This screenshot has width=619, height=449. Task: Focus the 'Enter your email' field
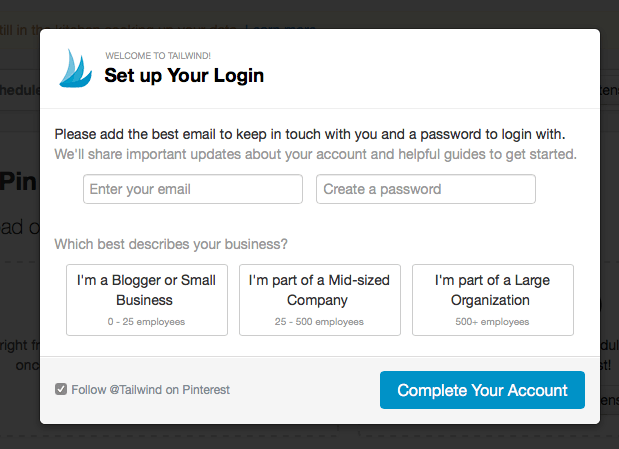(x=193, y=189)
